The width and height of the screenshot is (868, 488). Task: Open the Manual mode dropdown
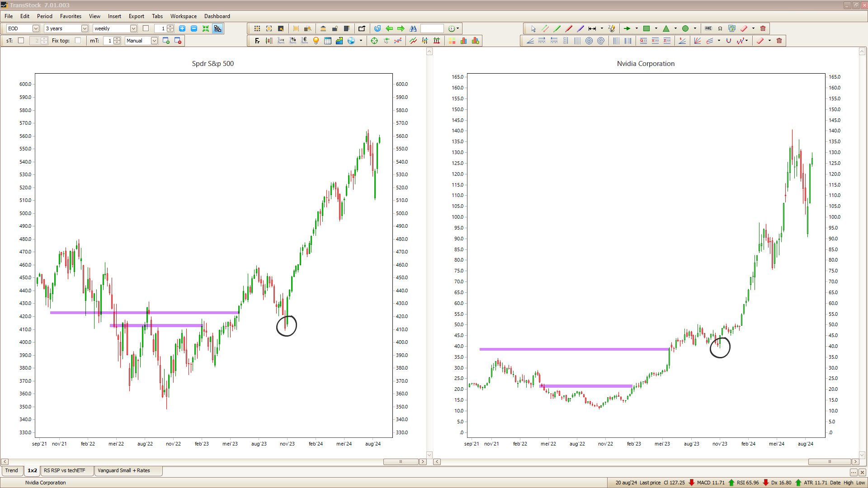(x=154, y=41)
